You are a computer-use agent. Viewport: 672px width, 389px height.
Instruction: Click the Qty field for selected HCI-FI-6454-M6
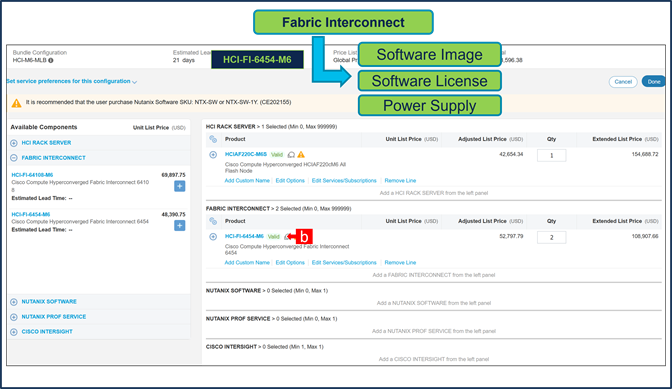pos(552,237)
